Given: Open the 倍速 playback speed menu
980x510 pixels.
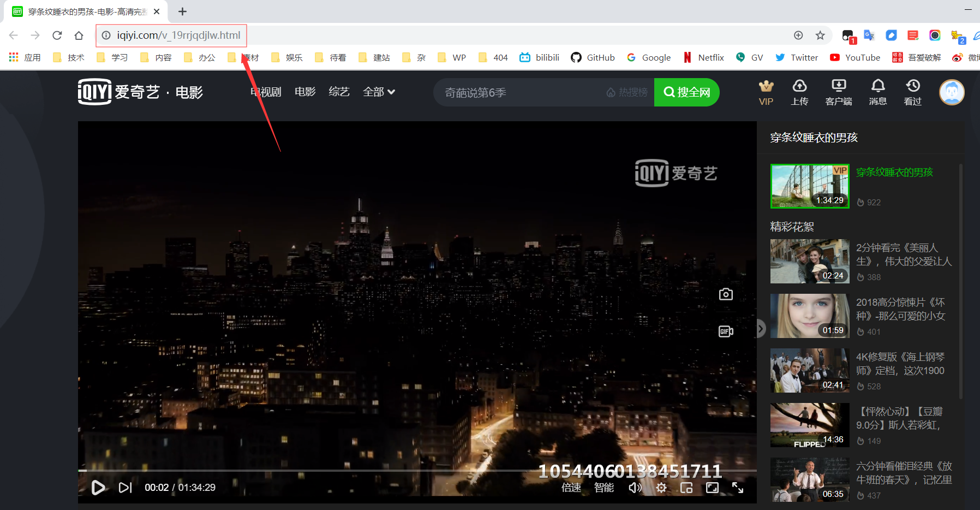Looking at the screenshot, I should (571, 487).
